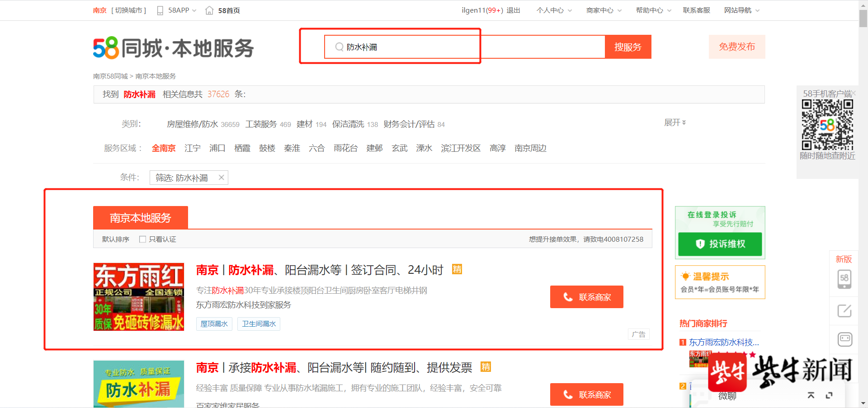This screenshot has height=408, width=868.
Task: Close the 58手机客户端 QR panel
Action: point(854,93)
